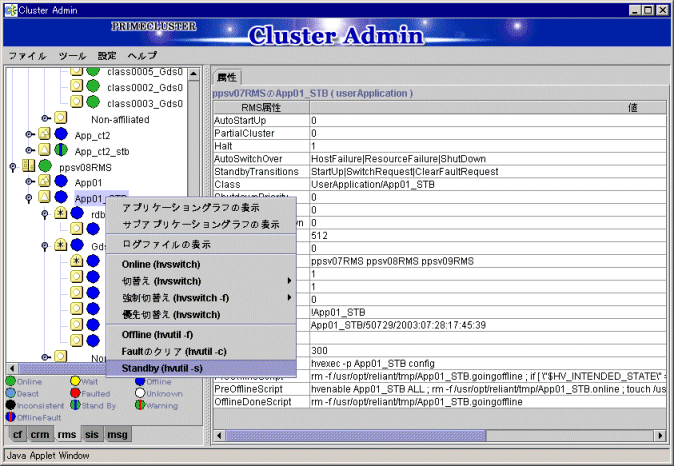Viewport: 674px width, 466px height.
Task: Expand the App_ct2 tree node
Action: [x=29, y=135]
